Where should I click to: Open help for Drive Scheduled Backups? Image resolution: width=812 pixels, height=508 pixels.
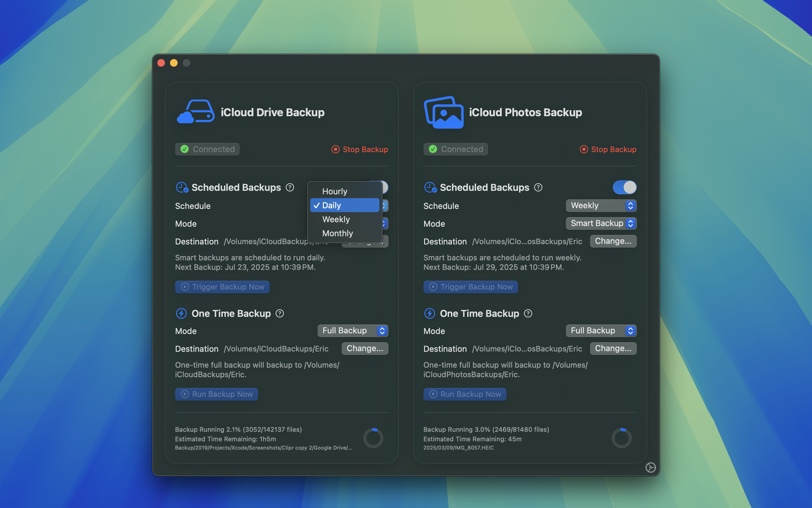[x=290, y=187]
